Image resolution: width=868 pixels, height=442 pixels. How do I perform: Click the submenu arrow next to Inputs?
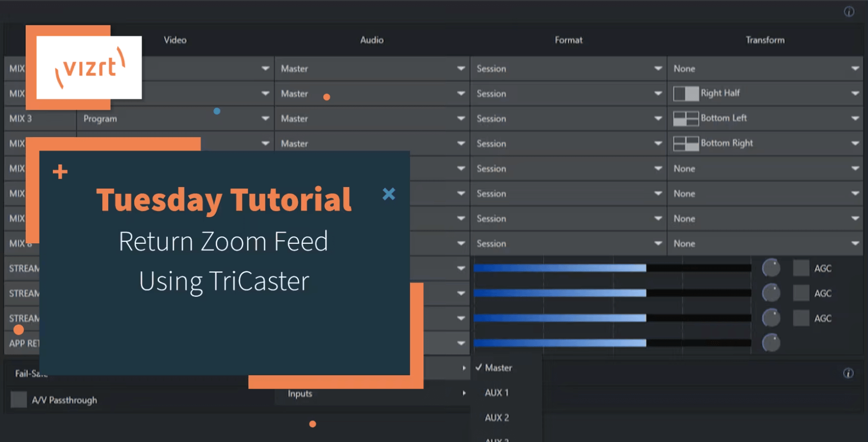click(464, 393)
